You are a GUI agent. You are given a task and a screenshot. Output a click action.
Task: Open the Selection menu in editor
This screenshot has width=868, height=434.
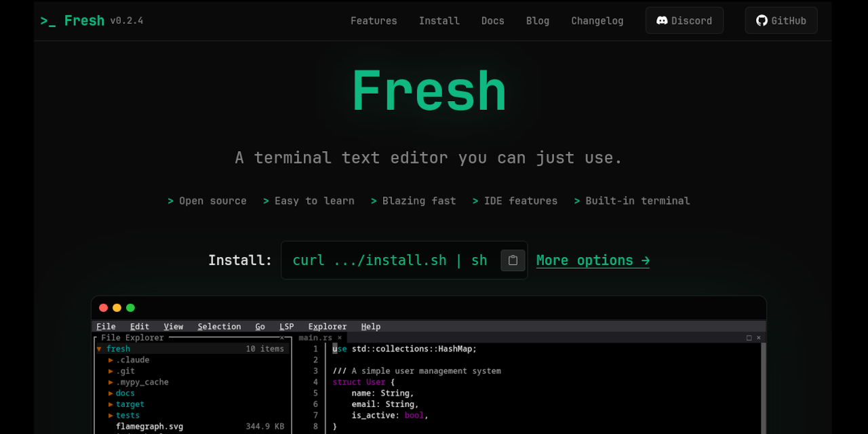pyautogui.click(x=219, y=327)
